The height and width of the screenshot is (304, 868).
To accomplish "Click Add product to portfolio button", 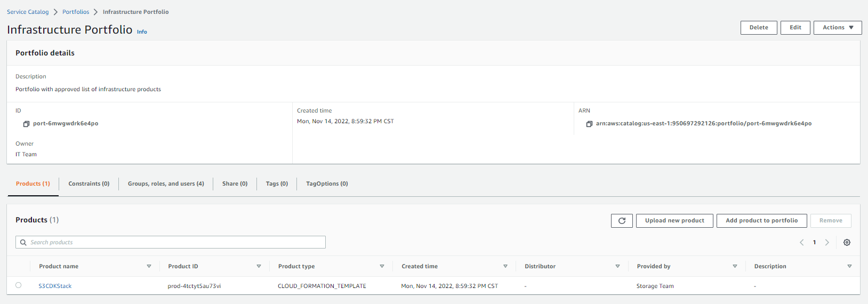I will (x=762, y=221).
